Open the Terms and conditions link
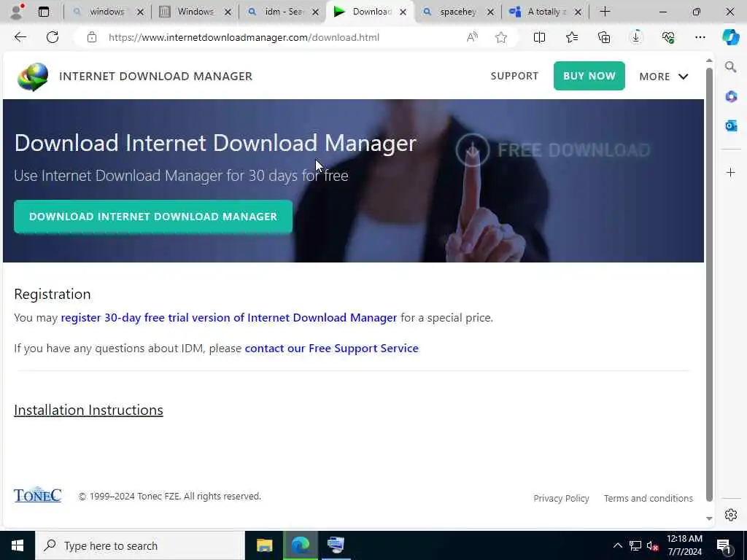This screenshot has height=560, width=747. [x=649, y=498]
